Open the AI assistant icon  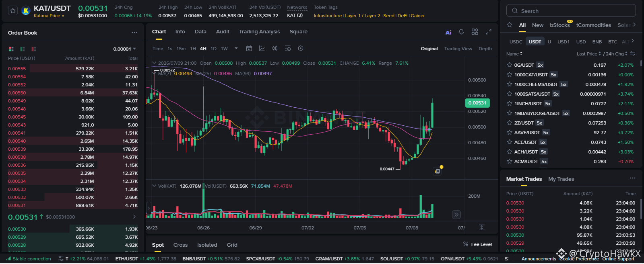point(448,32)
